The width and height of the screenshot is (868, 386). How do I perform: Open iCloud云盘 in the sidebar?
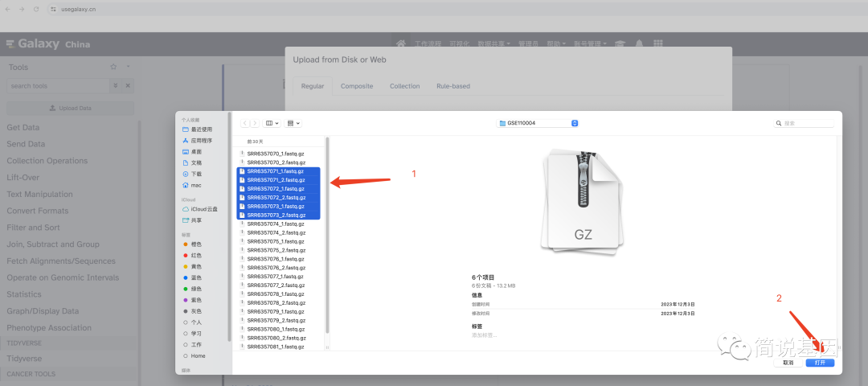(200, 209)
